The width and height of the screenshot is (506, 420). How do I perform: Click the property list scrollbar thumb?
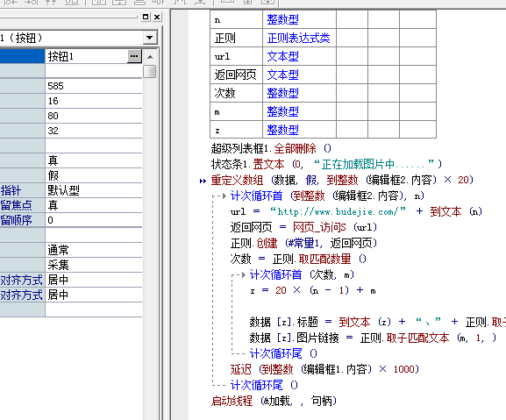pyautogui.click(x=150, y=71)
